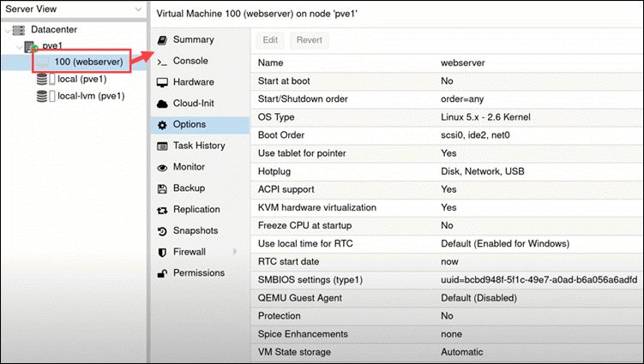Image resolution: width=644 pixels, height=364 pixels.
Task: Click the pve1 node icon
Action: [31, 47]
